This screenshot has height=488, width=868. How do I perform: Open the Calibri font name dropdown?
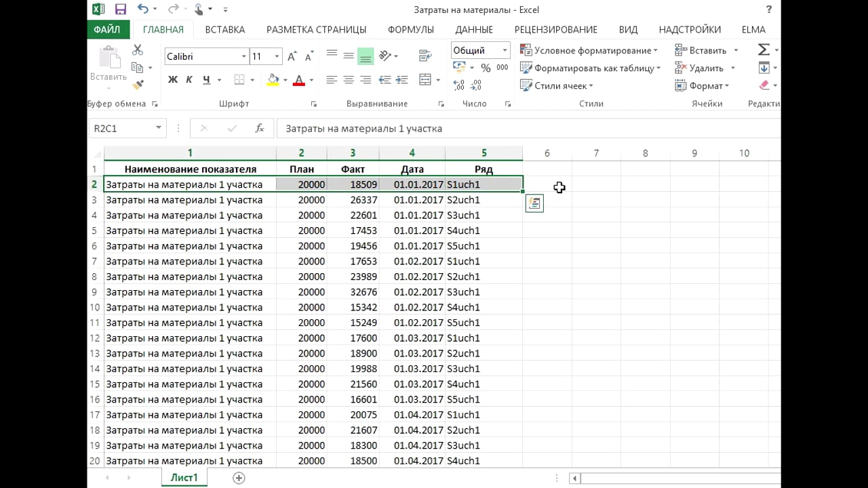coord(244,56)
